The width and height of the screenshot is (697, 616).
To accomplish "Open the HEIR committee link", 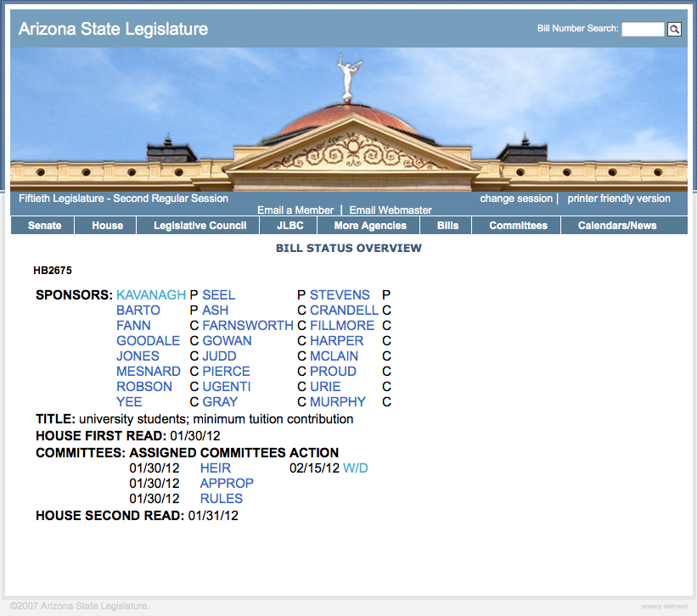I will click(x=216, y=468).
